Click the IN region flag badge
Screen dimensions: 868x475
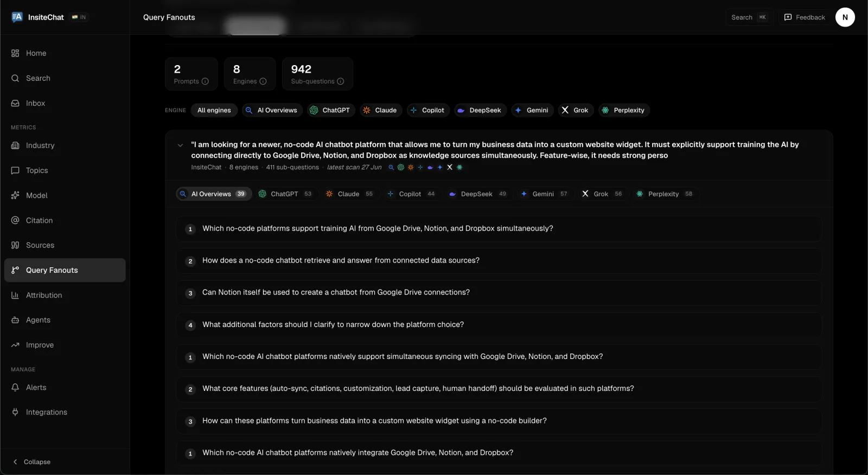(79, 17)
